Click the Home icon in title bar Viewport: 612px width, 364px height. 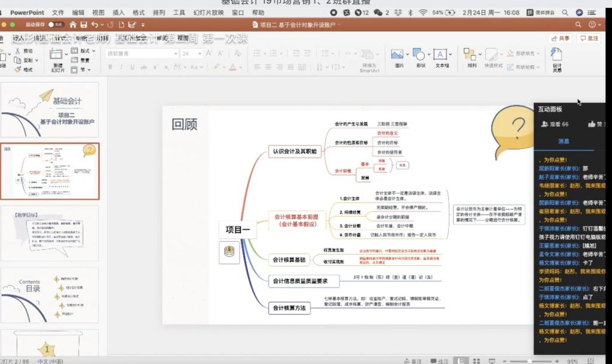click(x=73, y=25)
